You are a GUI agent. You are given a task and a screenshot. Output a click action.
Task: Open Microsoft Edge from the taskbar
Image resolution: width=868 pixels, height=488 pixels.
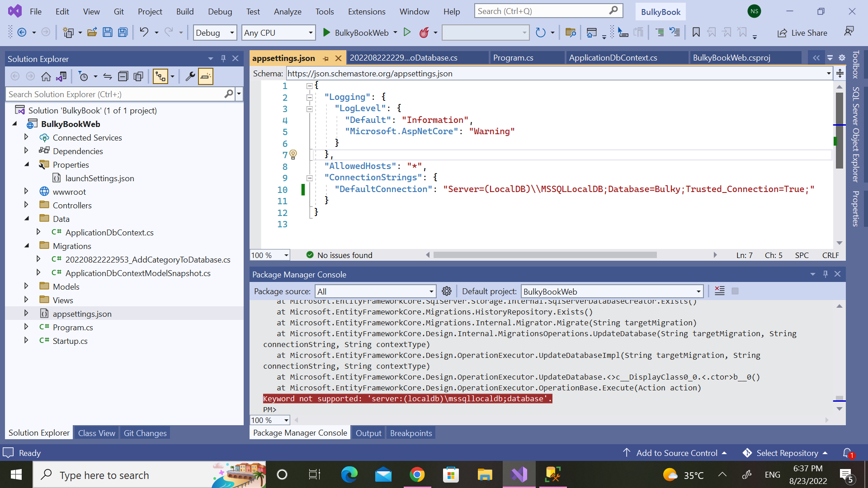coord(349,474)
